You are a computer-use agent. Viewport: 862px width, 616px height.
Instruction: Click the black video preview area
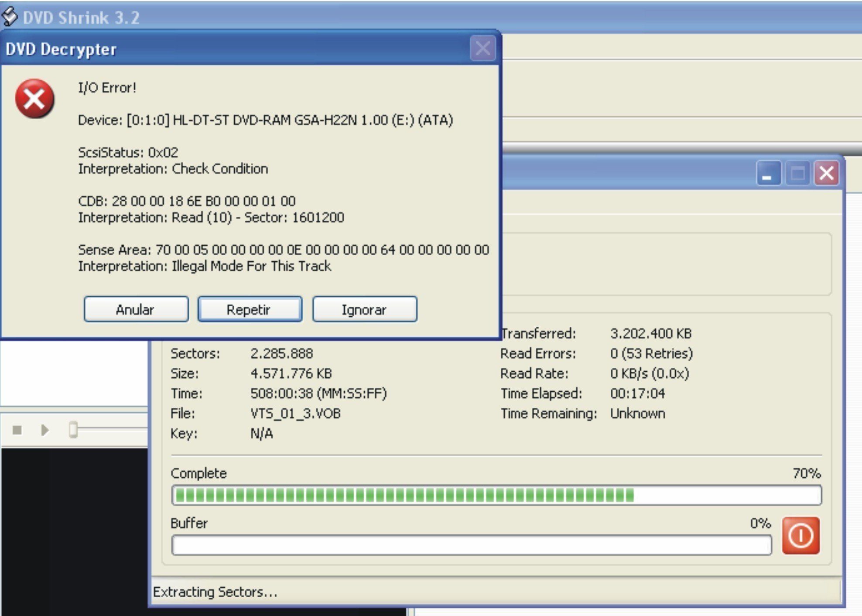click(x=74, y=531)
